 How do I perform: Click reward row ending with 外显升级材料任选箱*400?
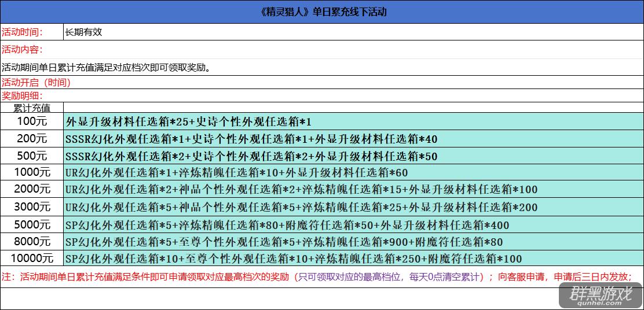[x=354, y=225]
